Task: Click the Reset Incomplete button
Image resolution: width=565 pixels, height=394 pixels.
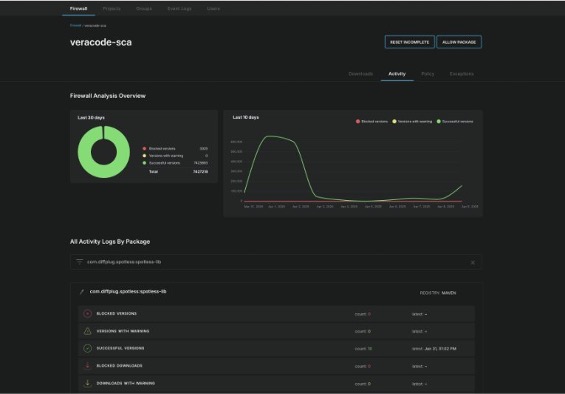Action: point(409,42)
